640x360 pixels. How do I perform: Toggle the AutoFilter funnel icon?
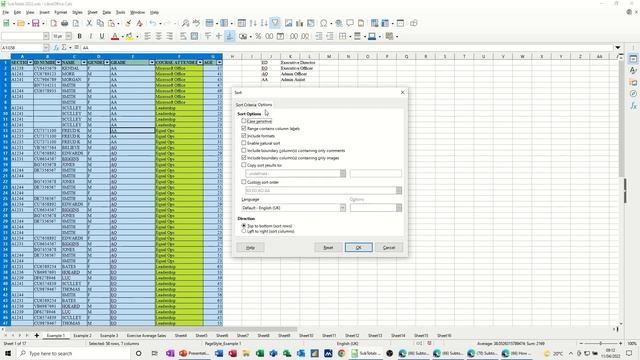[276, 23]
